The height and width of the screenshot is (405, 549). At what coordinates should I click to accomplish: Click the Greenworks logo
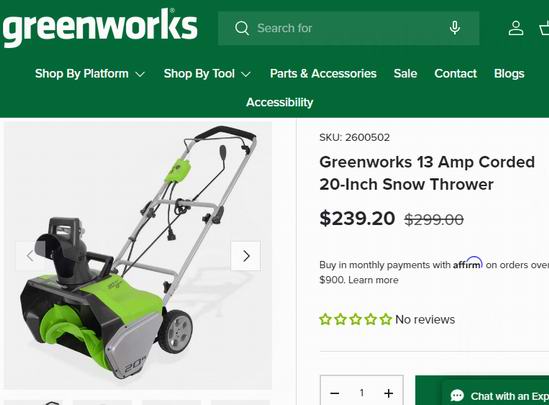tap(100, 28)
